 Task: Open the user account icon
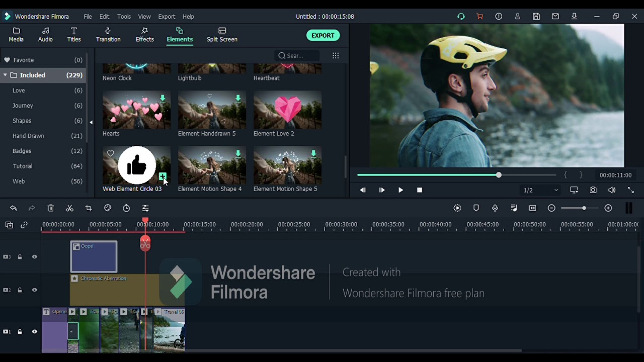[x=517, y=17]
